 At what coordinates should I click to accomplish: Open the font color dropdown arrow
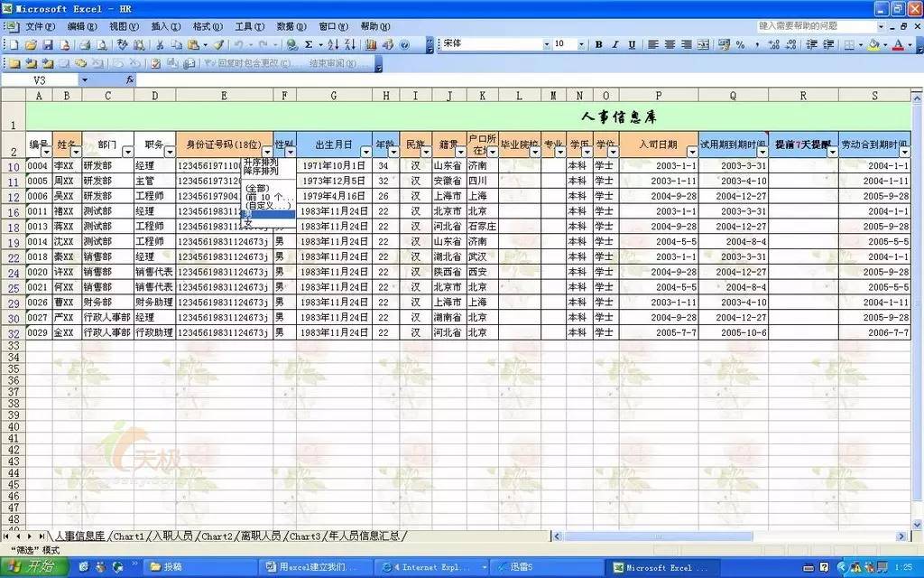[x=910, y=45]
